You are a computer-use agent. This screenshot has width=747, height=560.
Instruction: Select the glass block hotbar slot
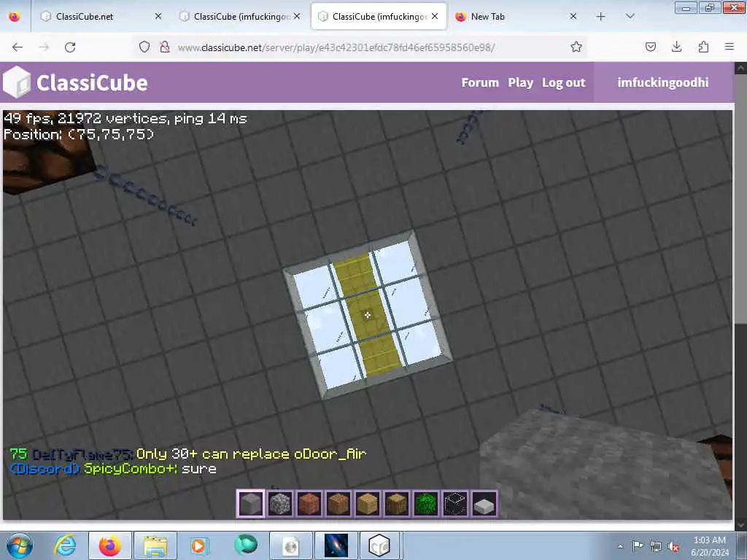click(x=454, y=503)
